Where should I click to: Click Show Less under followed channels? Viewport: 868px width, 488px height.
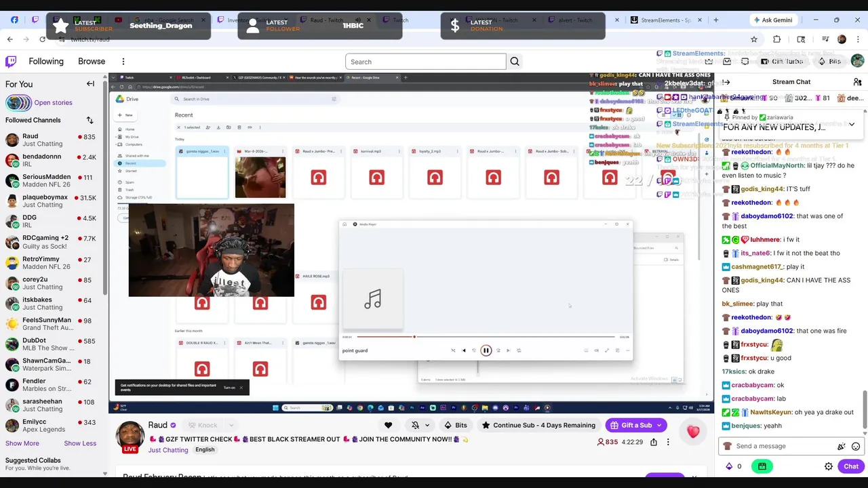80,443
